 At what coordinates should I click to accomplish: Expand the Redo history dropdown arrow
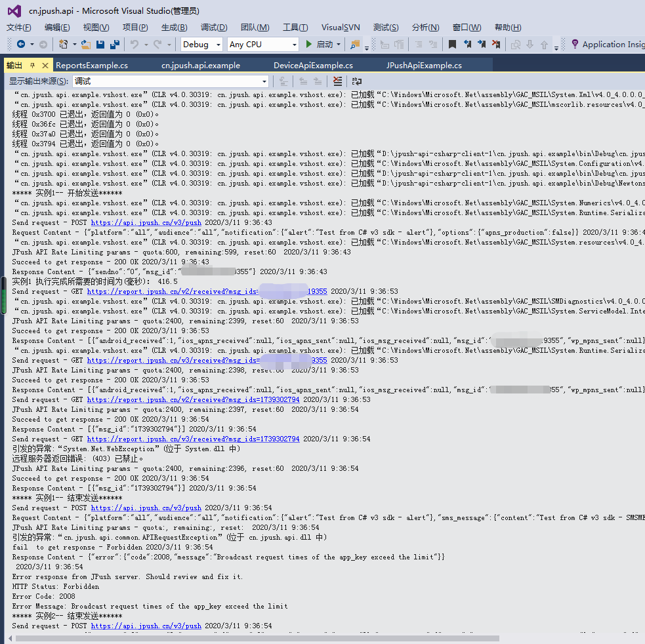click(x=169, y=44)
